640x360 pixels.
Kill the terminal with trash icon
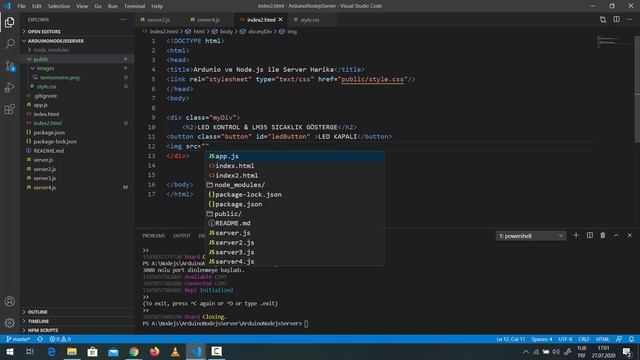[603, 236]
